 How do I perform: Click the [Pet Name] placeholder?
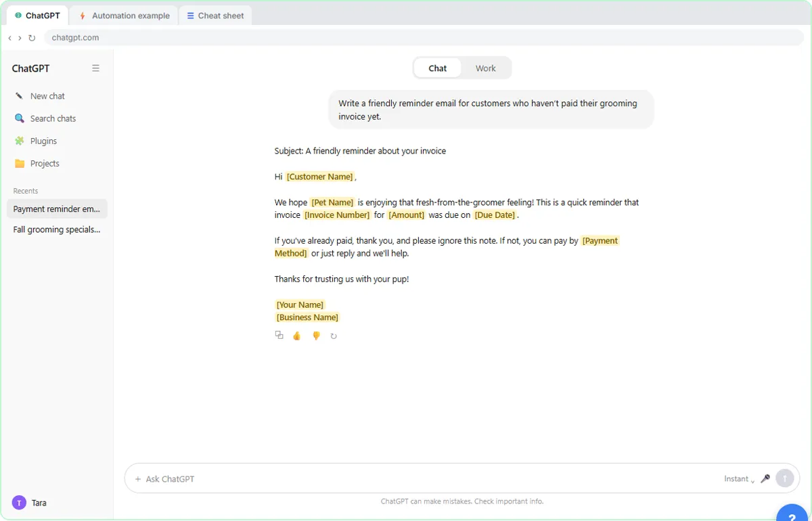(332, 202)
